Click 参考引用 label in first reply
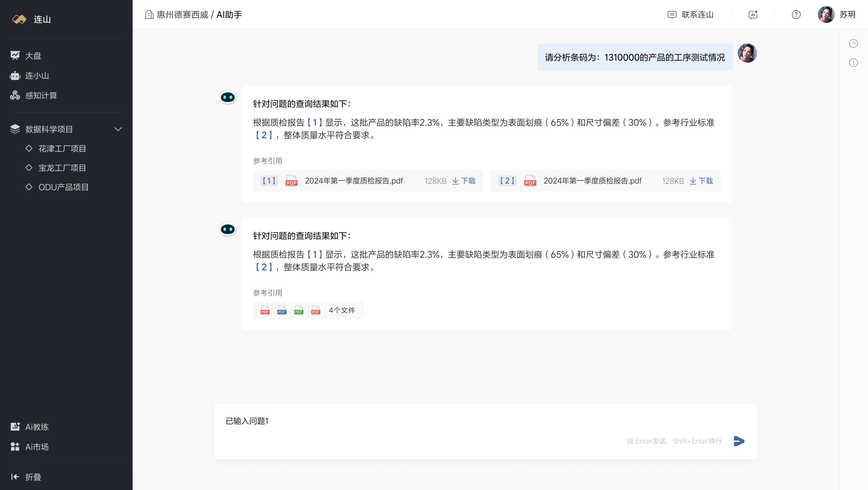868x490 pixels. (268, 161)
